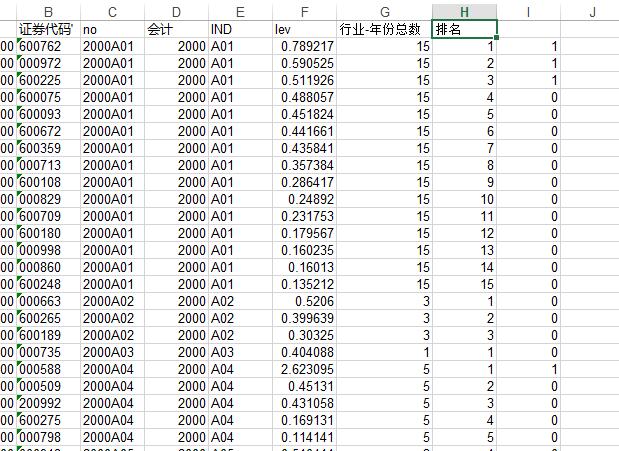
Task: Click the fill handle of cell H1
Action: [x=496, y=37]
